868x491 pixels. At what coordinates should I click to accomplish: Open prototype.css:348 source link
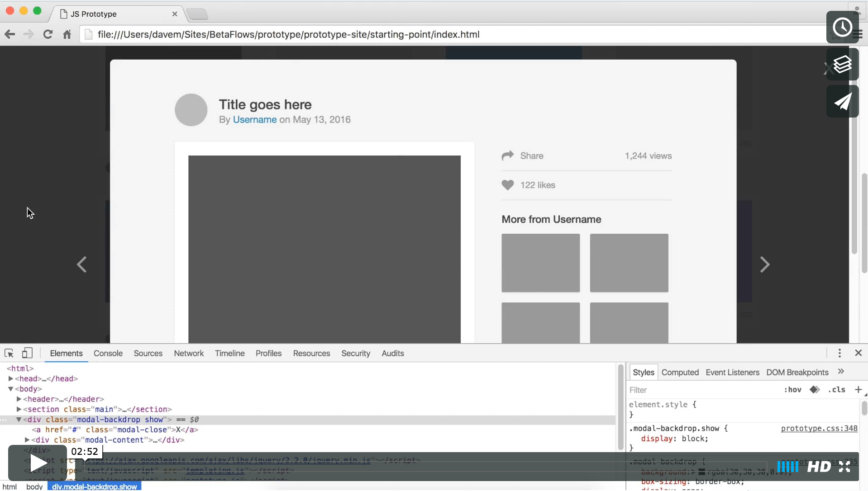(819, 428)
